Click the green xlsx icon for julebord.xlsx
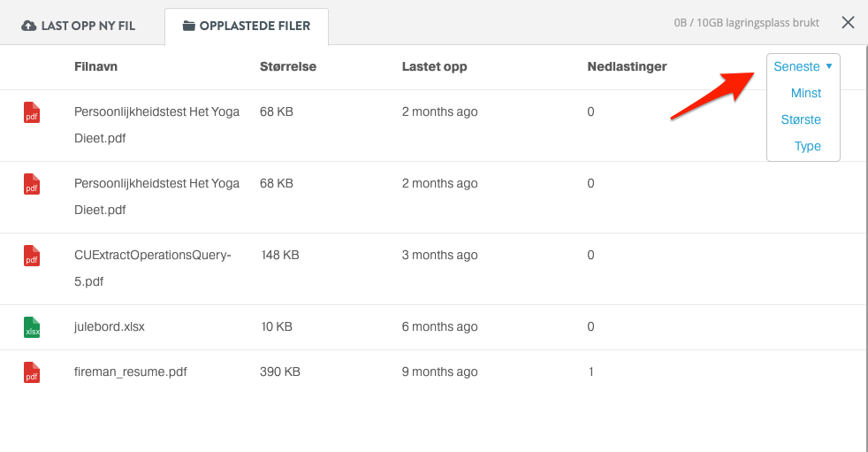The height and width of the screenshot is (452, 868). click(x=32, y=327)
